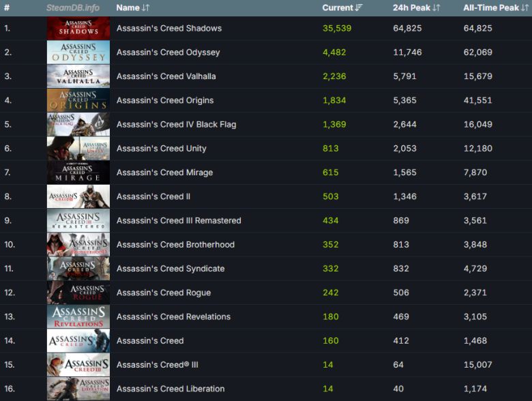Screen dimensions: 532x401
Task: Click the # rank column header
Action: 7,8
